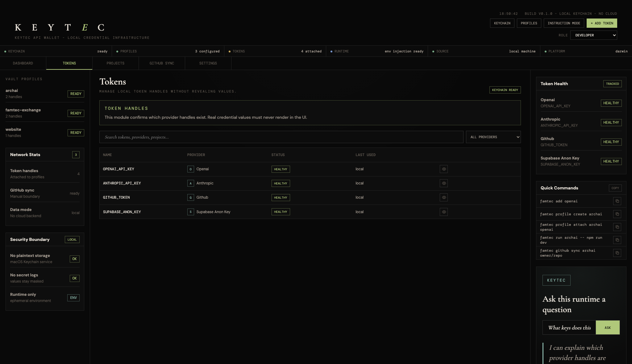The image size is (632, 364).
Task: Click the HEALTHY status in the GITHUB_TOKEN row
Action: [x=281, y=197]
